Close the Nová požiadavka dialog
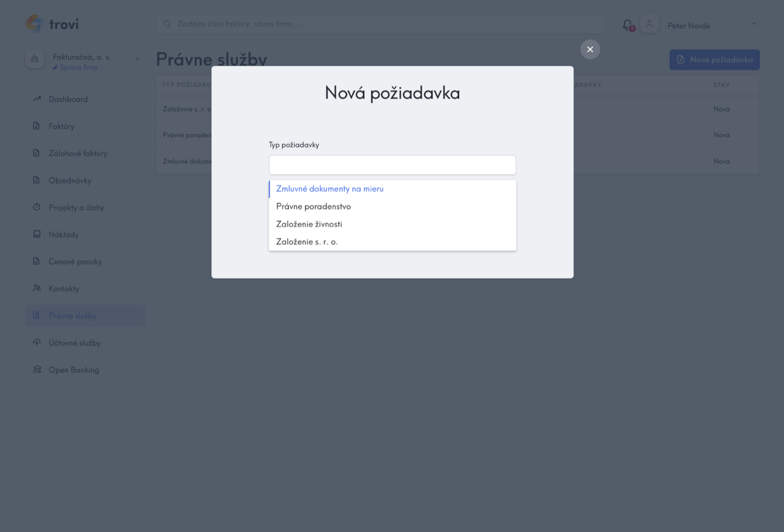The height and width of the screenshot is (532, 784). coord(590,50)
